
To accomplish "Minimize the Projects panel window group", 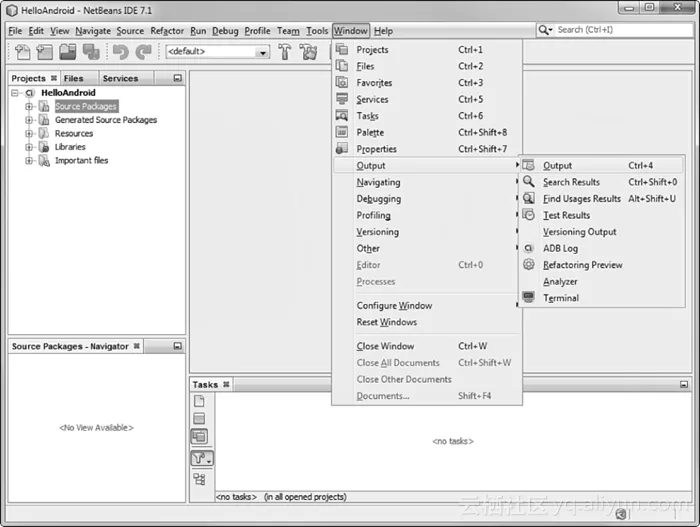I will tap(177, 78).
